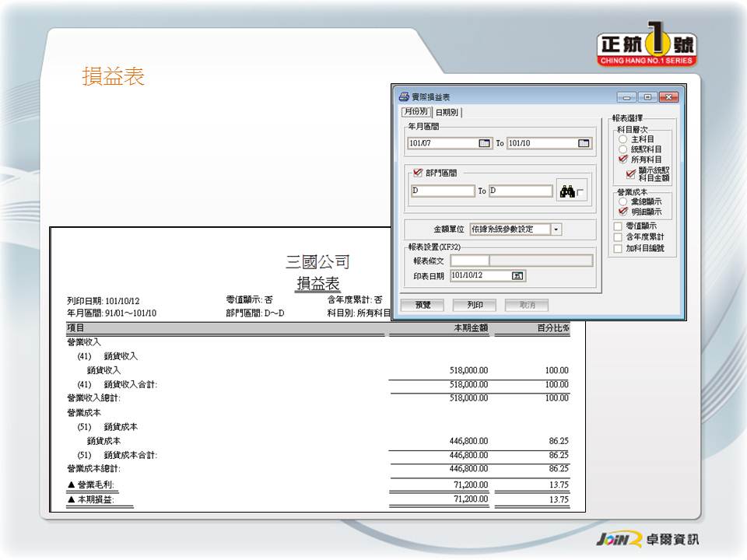Viewport: 747px width, 560px height.
Task: Open the start month calendar picker
Action: [484, 143]
